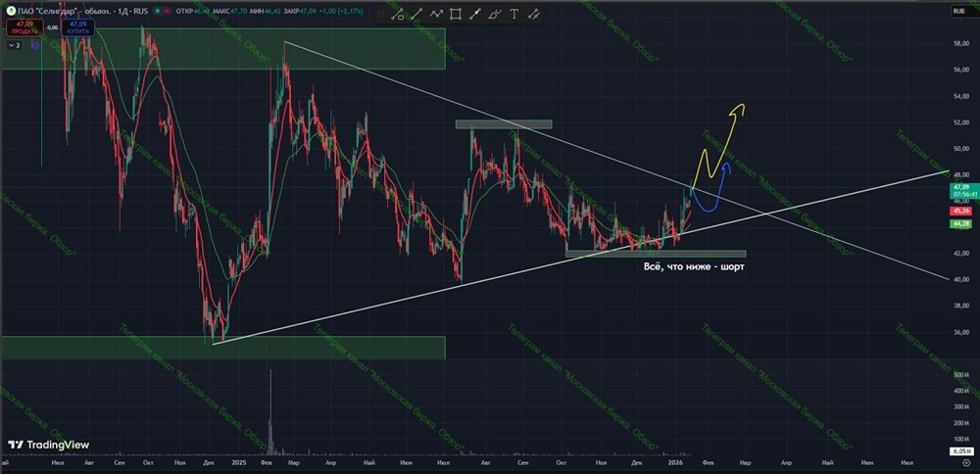Click the 2025 label on time axis
This screenshot has width=980, height=474.
point(239,463)
